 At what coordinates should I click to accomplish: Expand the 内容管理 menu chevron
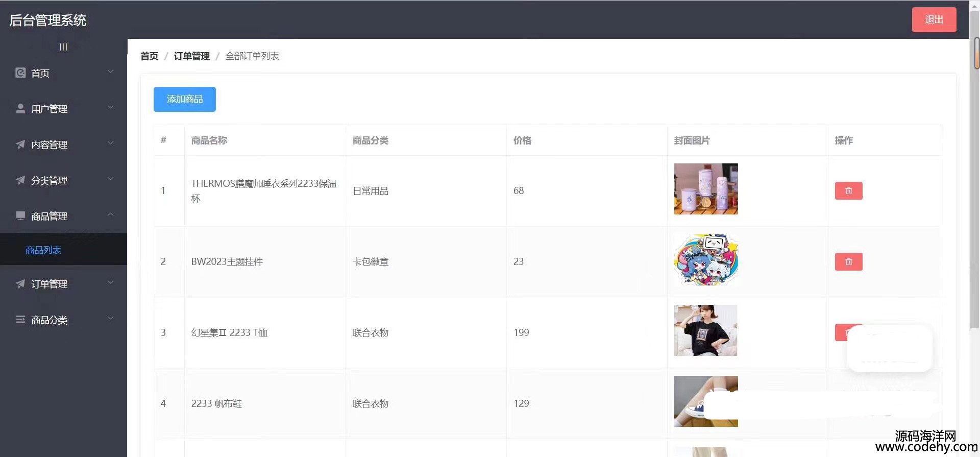(110, 143)
